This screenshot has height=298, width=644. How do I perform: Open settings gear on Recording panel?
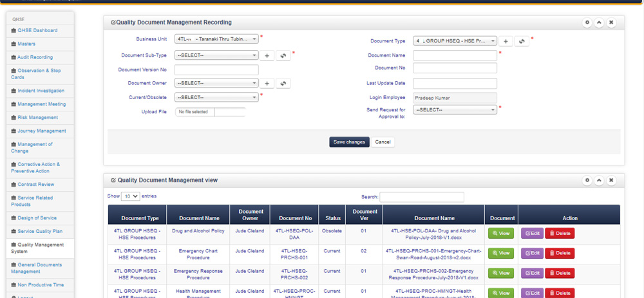[x=587, y=23]
